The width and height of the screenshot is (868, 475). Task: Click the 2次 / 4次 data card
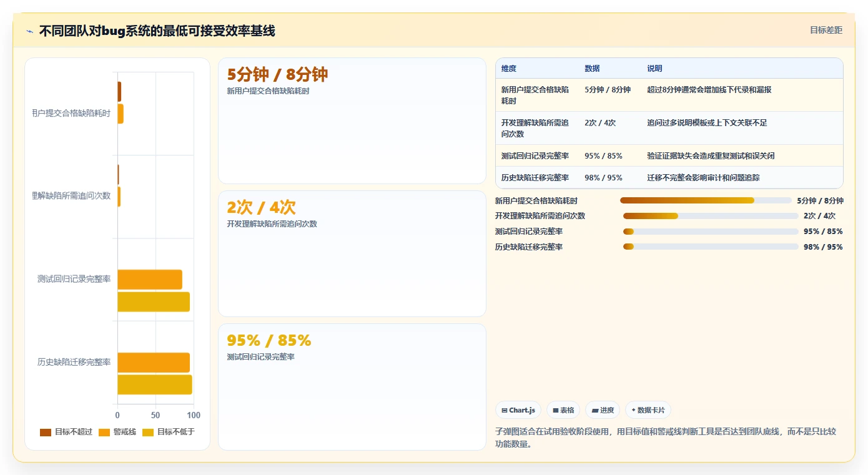coord(352,254)
